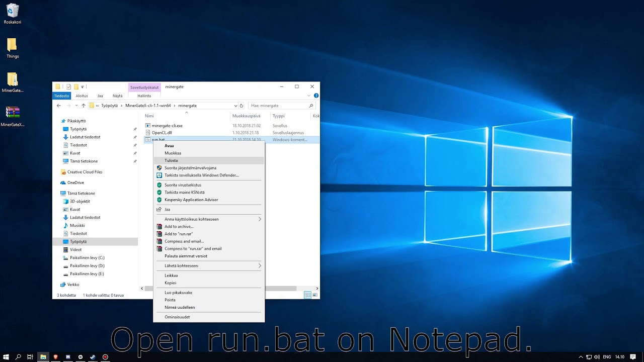Choose Muokkaa in context menu

click(208, 153)
